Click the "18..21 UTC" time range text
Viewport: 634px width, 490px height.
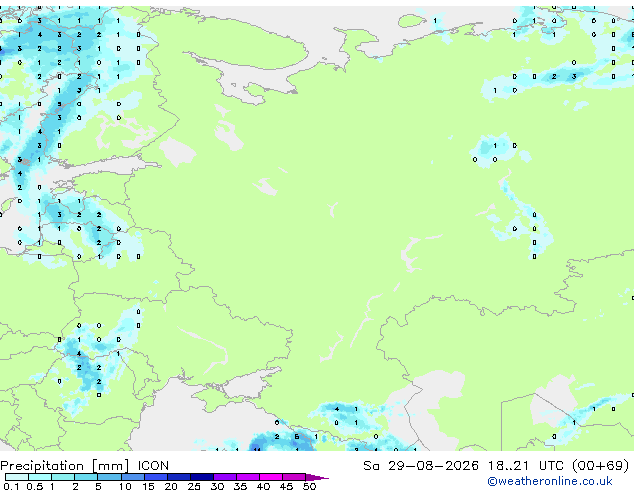tap(526, 466)
